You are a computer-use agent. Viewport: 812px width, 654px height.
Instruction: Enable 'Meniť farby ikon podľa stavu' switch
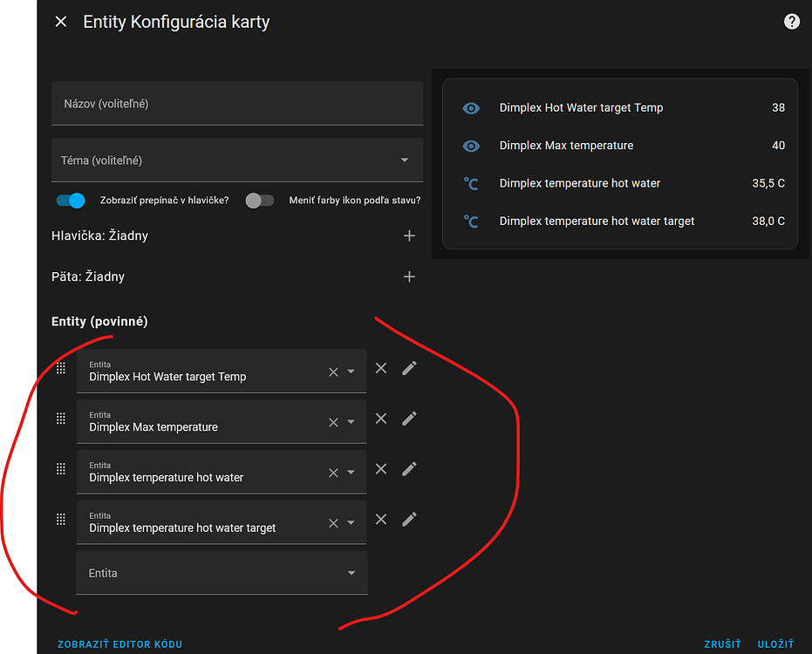[259, 201]
